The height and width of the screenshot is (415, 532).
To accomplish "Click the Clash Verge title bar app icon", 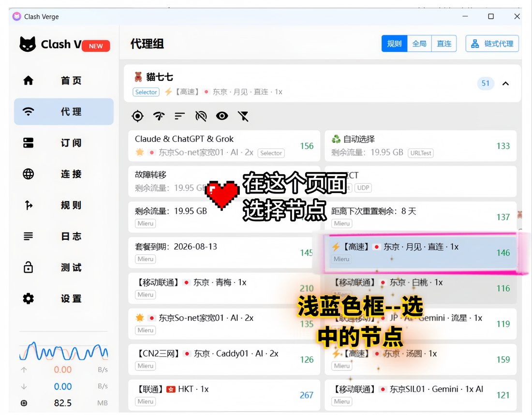I will pyautogui.click(x=16, y=16).
